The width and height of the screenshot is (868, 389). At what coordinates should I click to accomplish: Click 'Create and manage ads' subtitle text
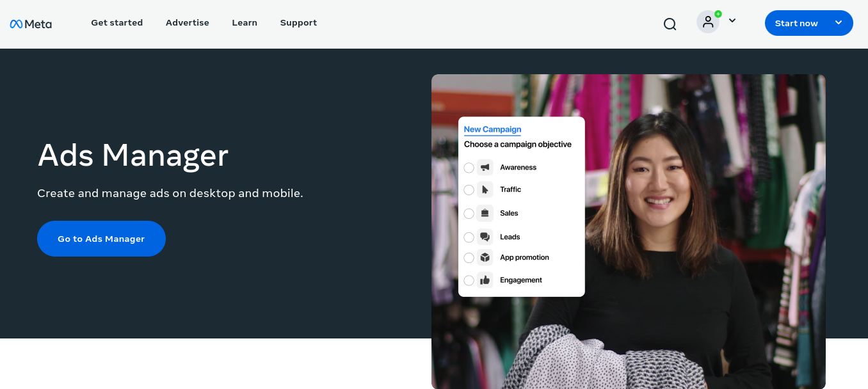pyautogui.click(x=170, y=193)
